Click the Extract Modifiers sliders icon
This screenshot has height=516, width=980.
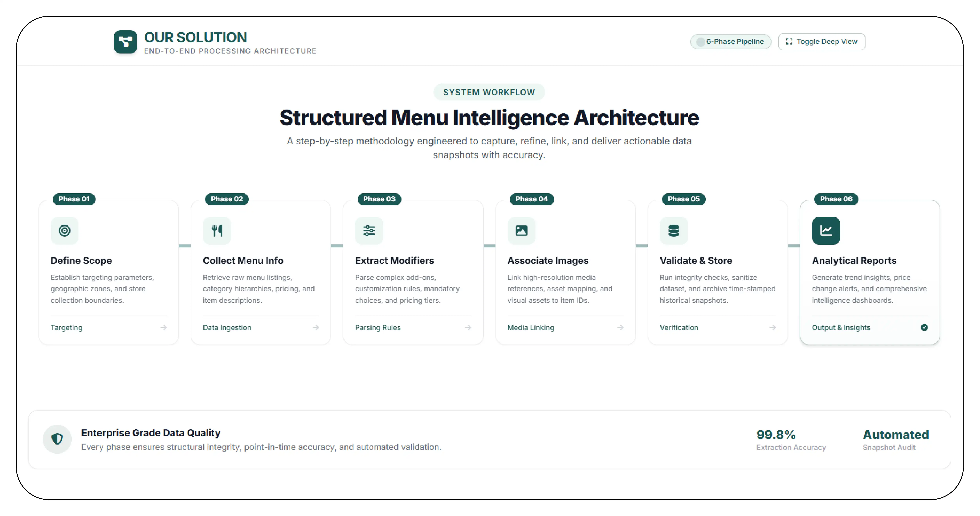[x=369, y=230]
